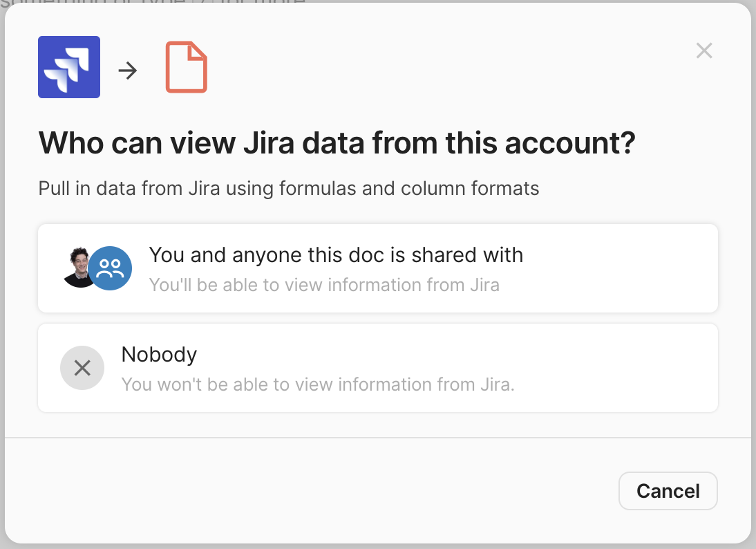This screenshot has width=756, height=549.
Task: Close the Jira permissions dialog
Action: pos(704,50)
